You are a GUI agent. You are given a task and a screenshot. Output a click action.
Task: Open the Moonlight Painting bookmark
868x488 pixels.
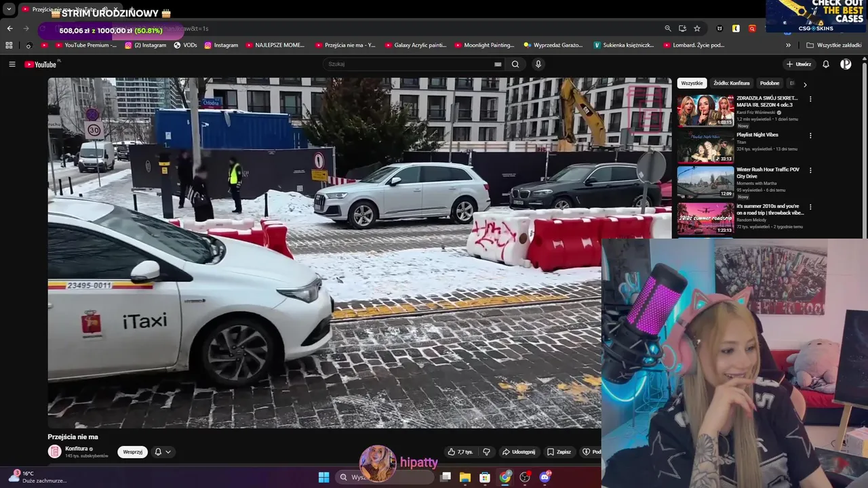(484, 45)
